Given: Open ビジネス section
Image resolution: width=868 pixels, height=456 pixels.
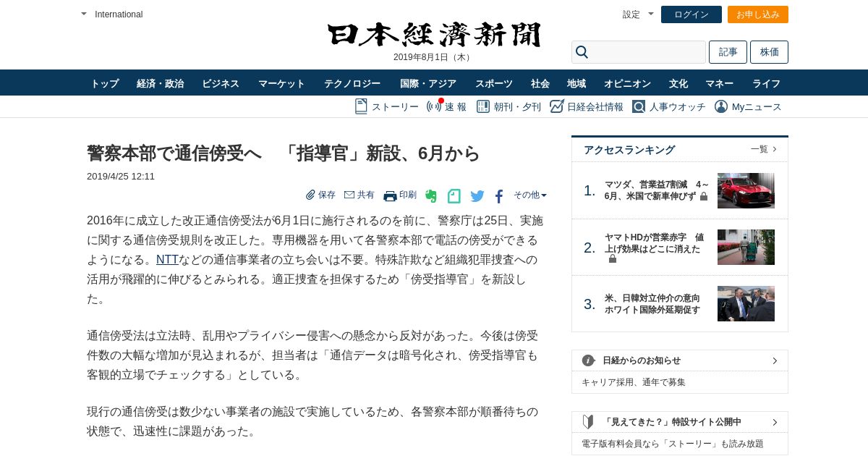Looking at the screenshot, I should [x=221, y=83].
